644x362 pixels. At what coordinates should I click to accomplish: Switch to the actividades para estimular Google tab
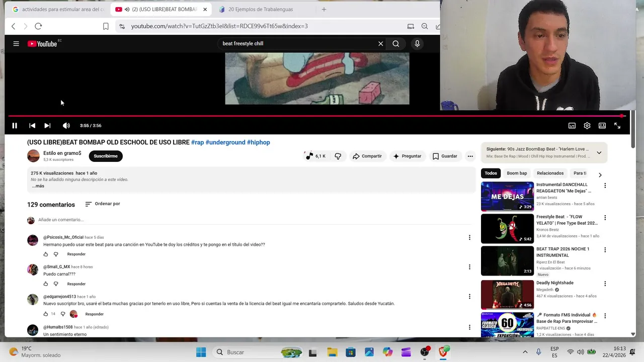click(x=59, y=9)
